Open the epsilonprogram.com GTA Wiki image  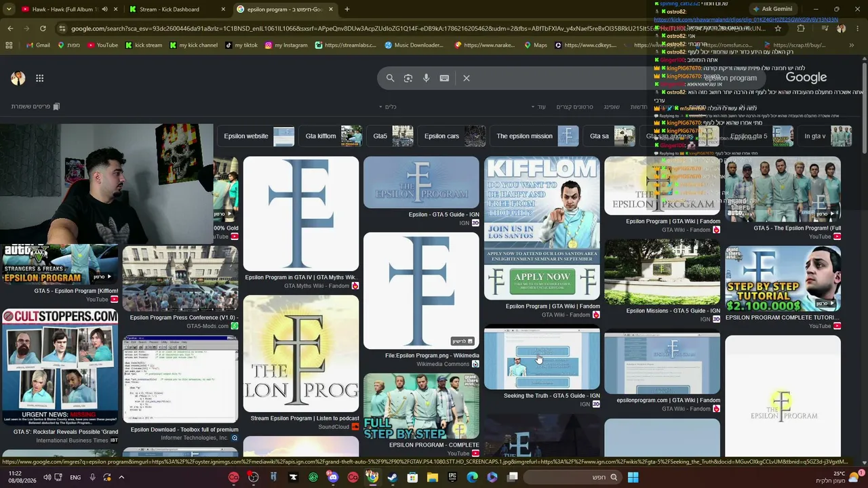click(663, 363)
